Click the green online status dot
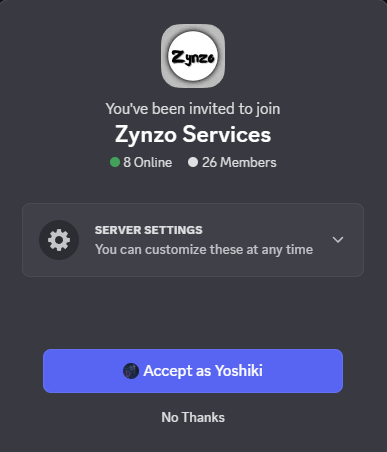Image resolution: width=387 pixels, height=452 pixels. [x=115, y=162]
